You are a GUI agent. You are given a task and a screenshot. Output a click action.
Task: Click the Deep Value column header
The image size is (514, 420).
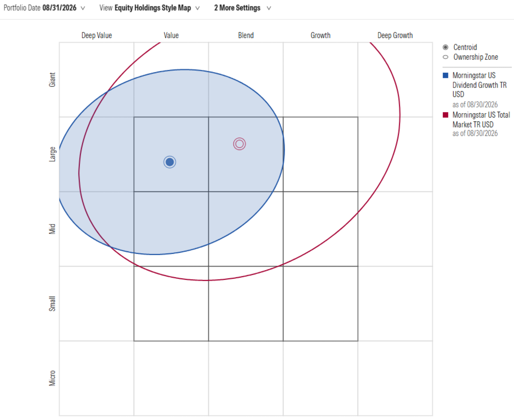[x=97, y=35]
